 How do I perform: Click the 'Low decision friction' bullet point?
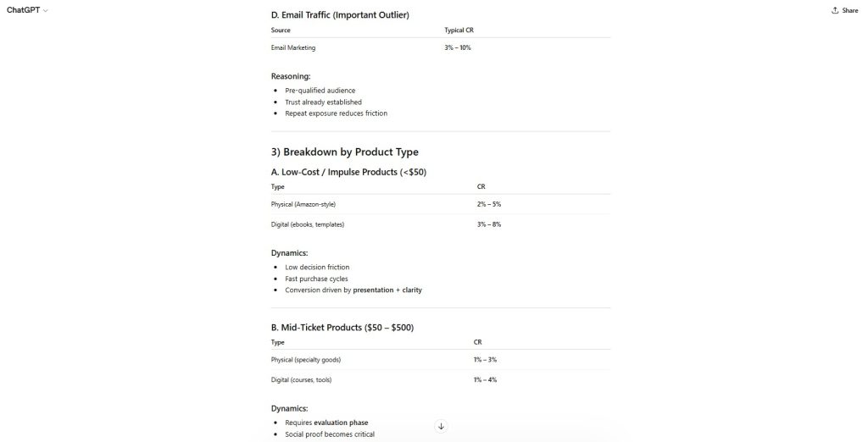(x=317, y=267)
